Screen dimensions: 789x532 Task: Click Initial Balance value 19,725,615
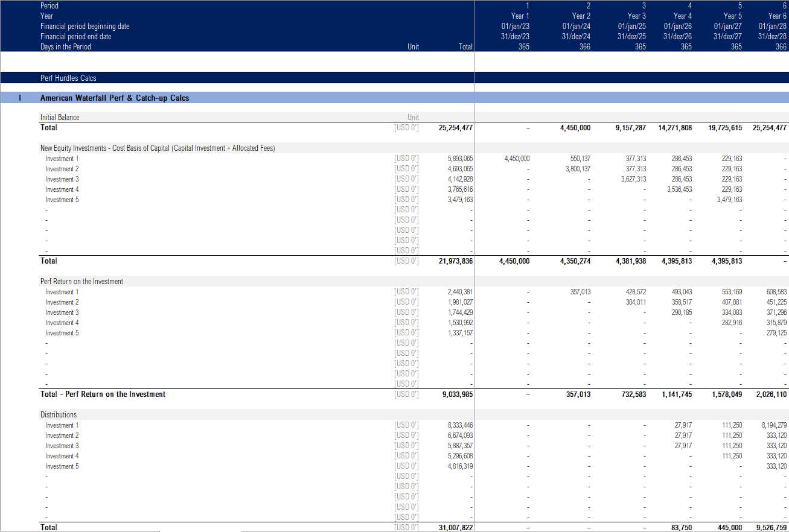[724, 127]
